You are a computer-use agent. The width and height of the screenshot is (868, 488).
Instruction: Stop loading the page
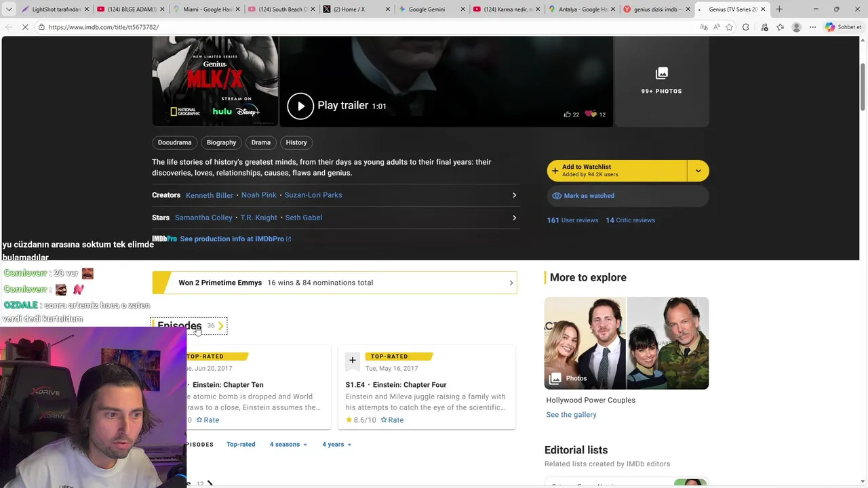(x=25, y=27)
